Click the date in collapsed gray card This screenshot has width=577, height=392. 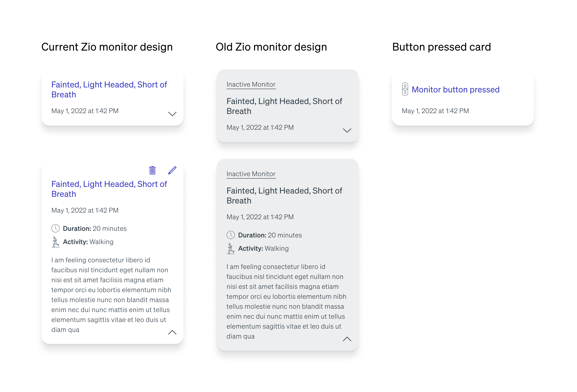click(260, 127)
